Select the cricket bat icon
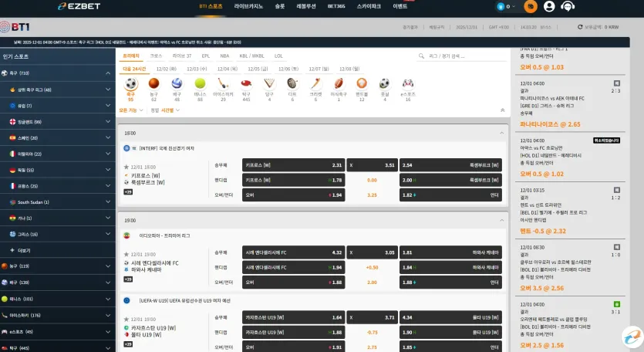644x352 pixels. coord(315,83)
